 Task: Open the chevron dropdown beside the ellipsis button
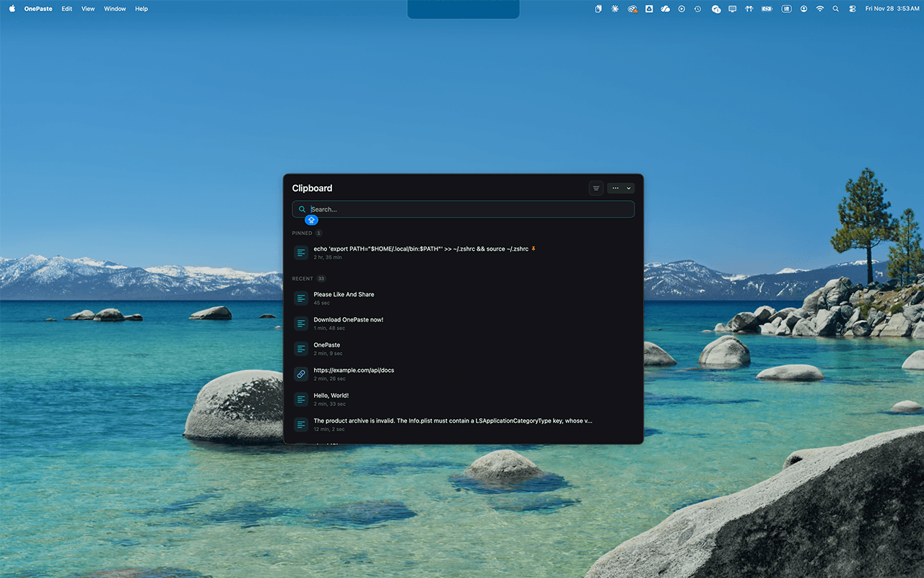tap(627, 188)
